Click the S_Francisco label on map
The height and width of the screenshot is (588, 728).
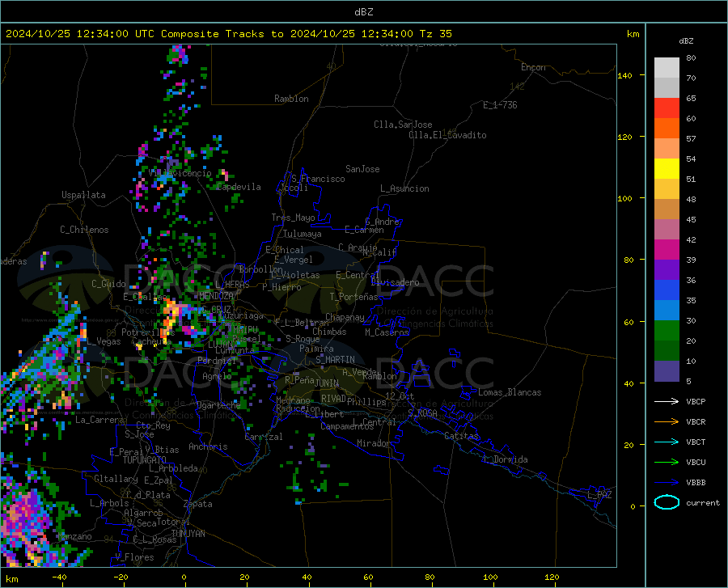tap(318, 179)
